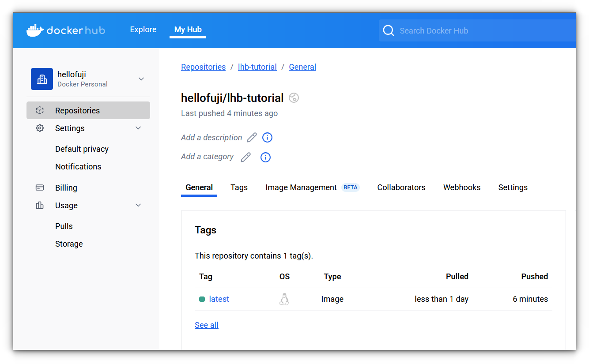Click the info icon next to category

[x=265, y=157]
